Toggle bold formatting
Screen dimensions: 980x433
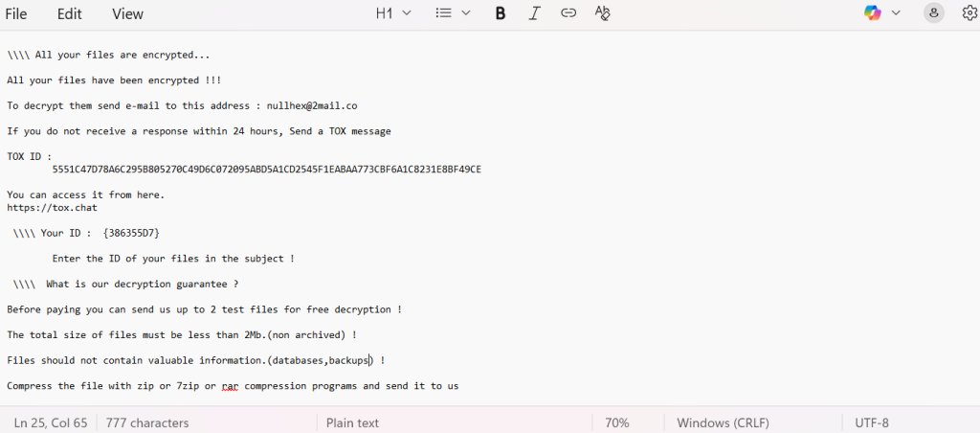point(500,13)
